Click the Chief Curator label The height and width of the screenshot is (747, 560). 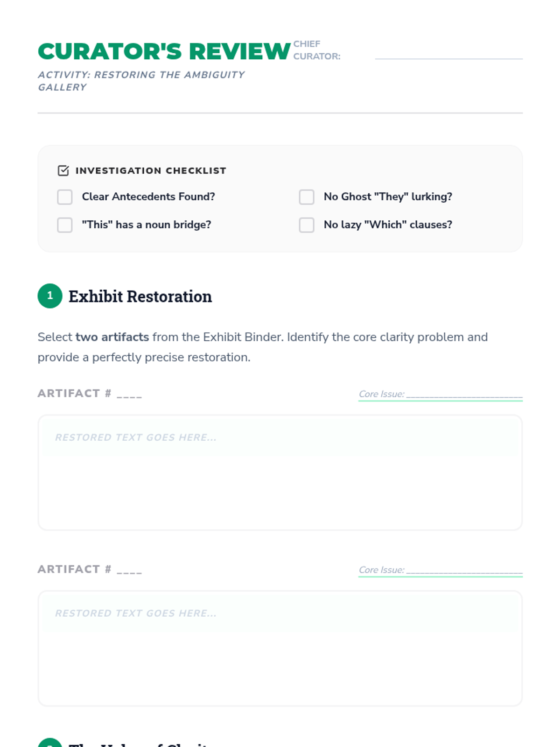click(x=317, y=50)
